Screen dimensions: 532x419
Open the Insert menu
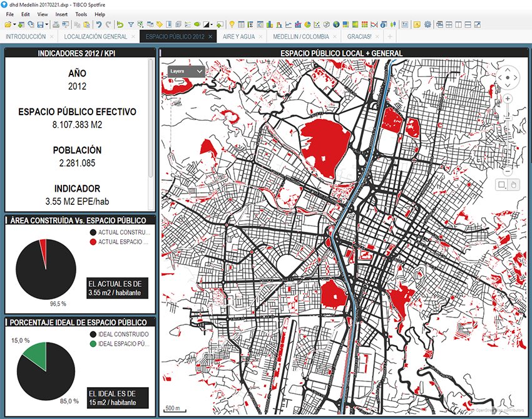pyautogui.click(x=61, y=14)
